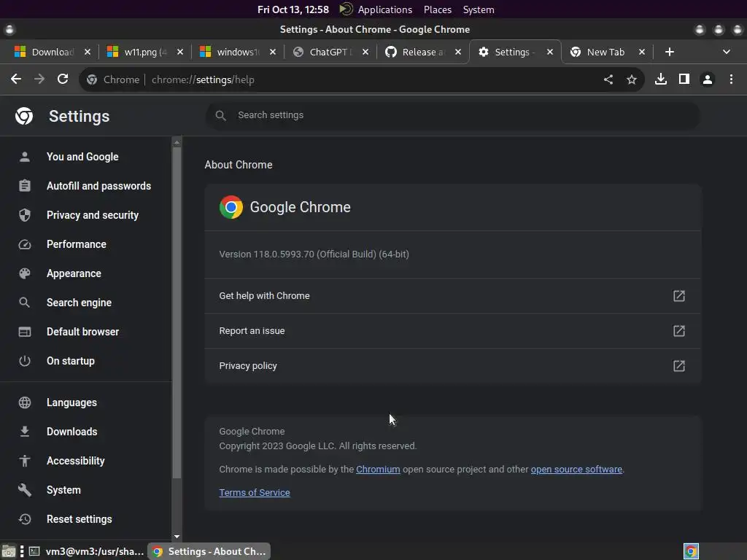This screenshot has height=560, width=747.
Task: Select the Version 118.0.5993.70 text
Action: tap(314, 254)
